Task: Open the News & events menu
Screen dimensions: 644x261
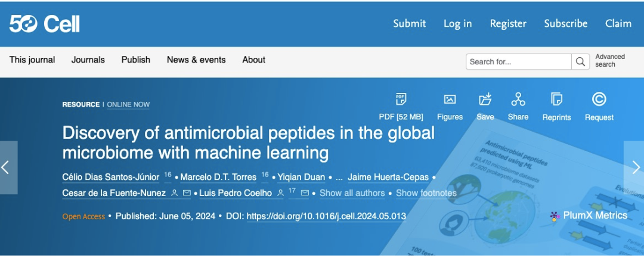Action: click(196, 60)
